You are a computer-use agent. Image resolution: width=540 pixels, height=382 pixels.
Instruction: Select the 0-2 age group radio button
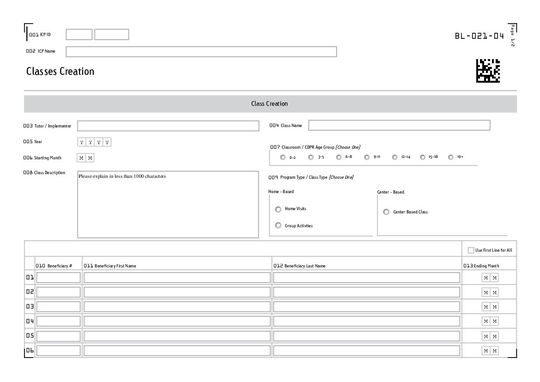coord(283,157)
